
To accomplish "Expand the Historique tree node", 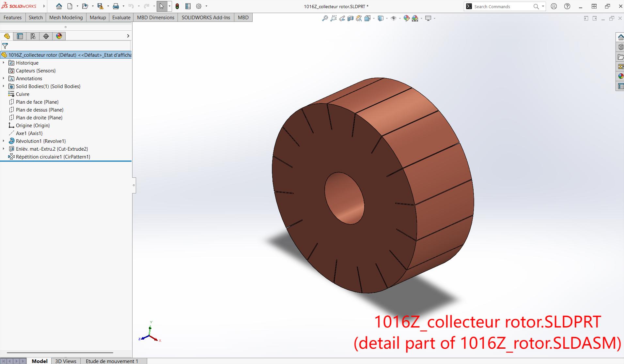I will 3,63.
